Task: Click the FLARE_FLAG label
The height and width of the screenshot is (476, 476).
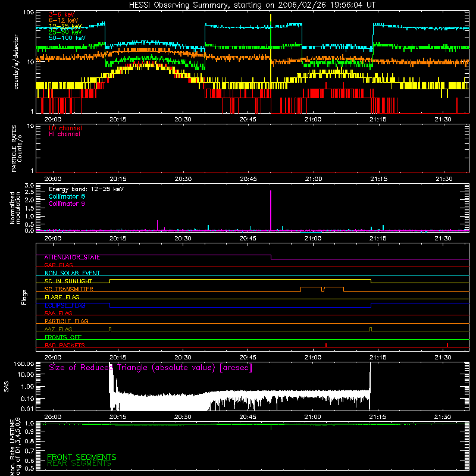Action: tap(62, 297)
